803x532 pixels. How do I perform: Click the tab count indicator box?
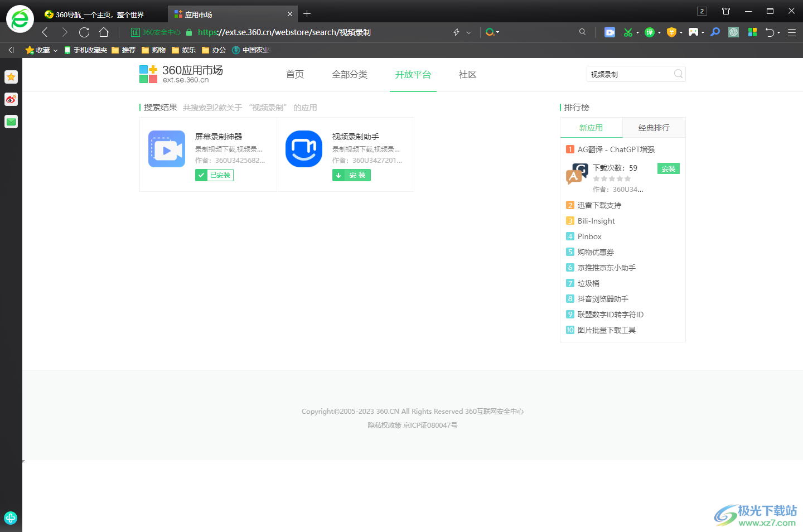[x=702, y=11]
